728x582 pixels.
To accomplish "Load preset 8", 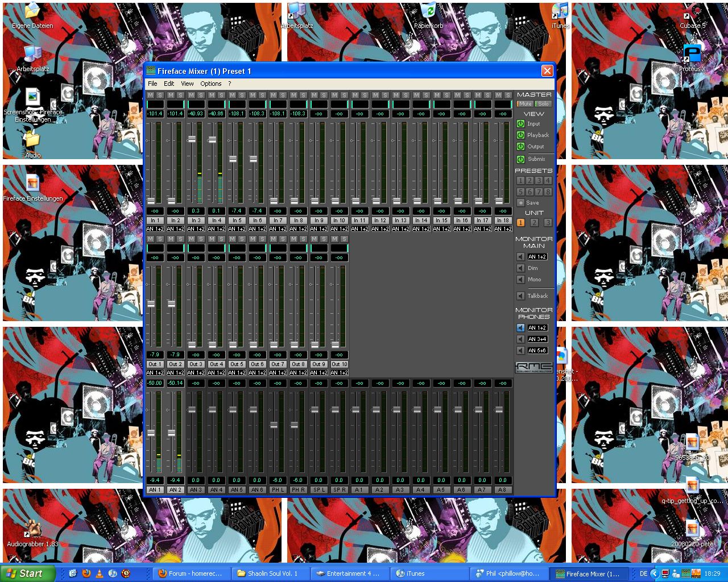I will coord(548,192).
